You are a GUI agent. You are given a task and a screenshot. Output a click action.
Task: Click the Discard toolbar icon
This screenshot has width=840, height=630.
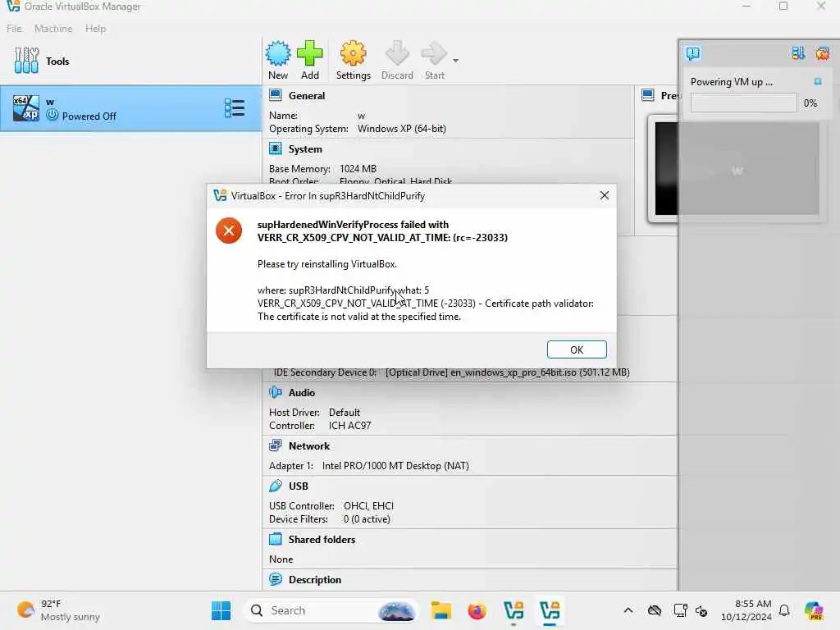[397, 53]
